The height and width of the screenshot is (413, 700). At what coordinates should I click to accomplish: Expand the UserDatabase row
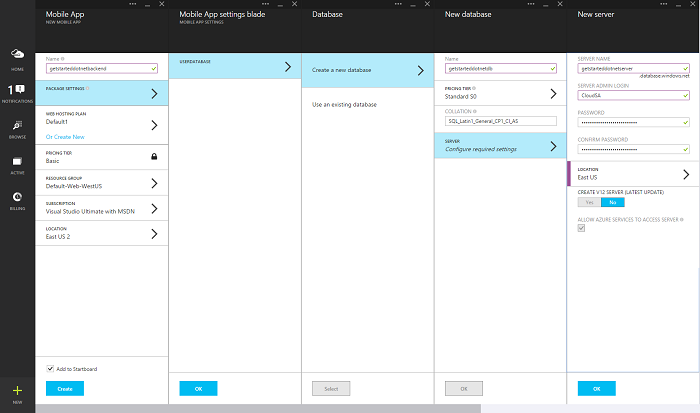pos(235,67)
